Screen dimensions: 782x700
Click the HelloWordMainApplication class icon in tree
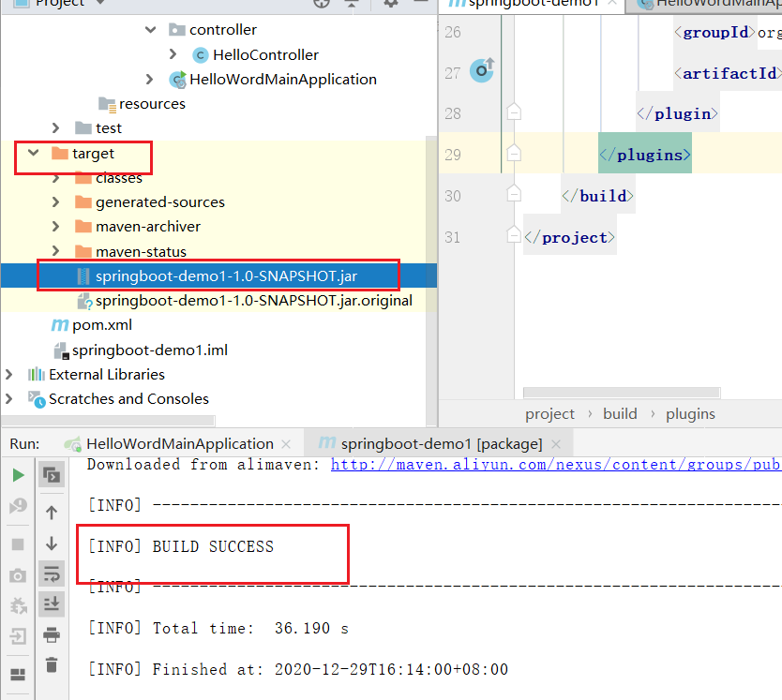coord(177,80)
